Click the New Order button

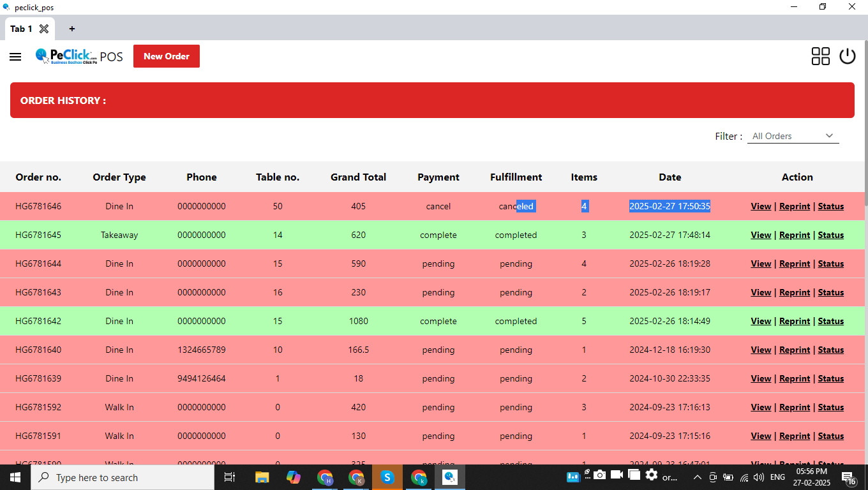click(166, 56)
